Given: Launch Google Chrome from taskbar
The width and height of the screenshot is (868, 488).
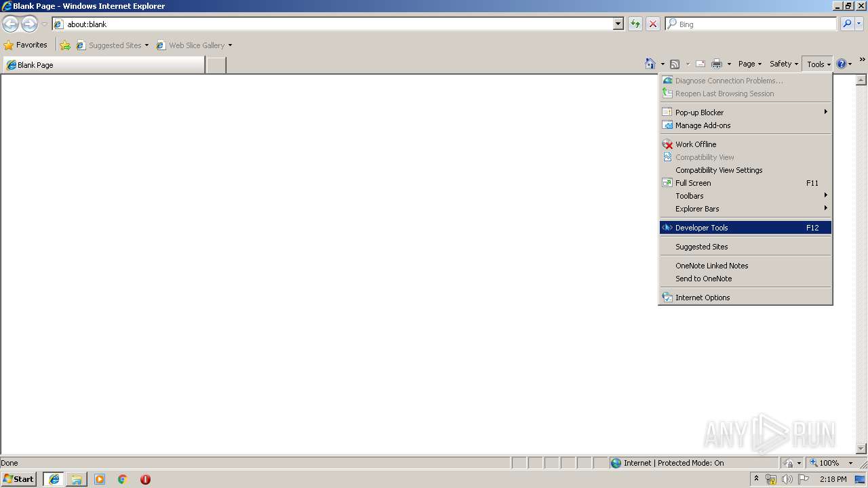Looking at the screenshot, I should pyautogui.click(x=123, y=479).
